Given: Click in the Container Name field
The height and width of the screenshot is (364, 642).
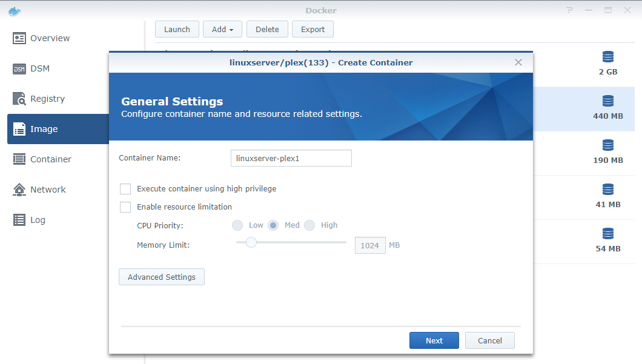Looking at the screenshot, I should [291, 158].
